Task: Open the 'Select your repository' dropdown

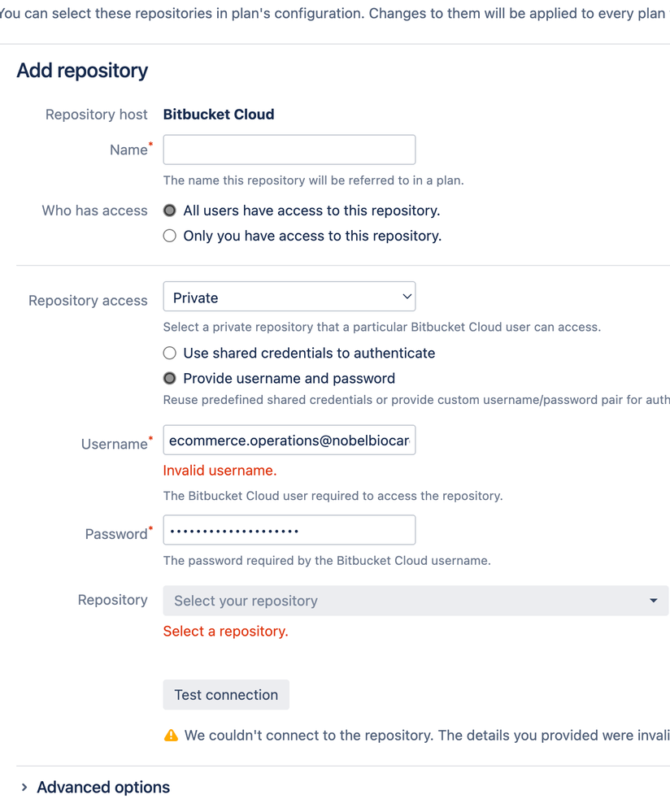Action: click(x=415, y=601)
